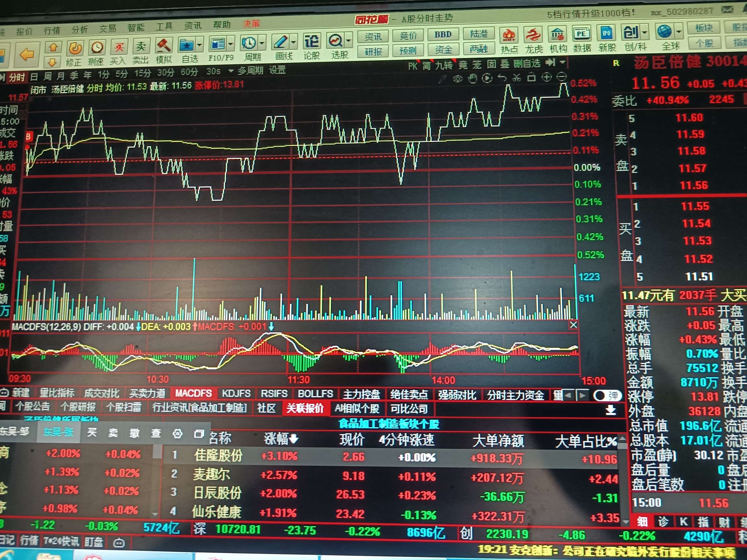Open the 可比公司 tab
This screenshot has height=560, width=747.
(x=409, y=409)
